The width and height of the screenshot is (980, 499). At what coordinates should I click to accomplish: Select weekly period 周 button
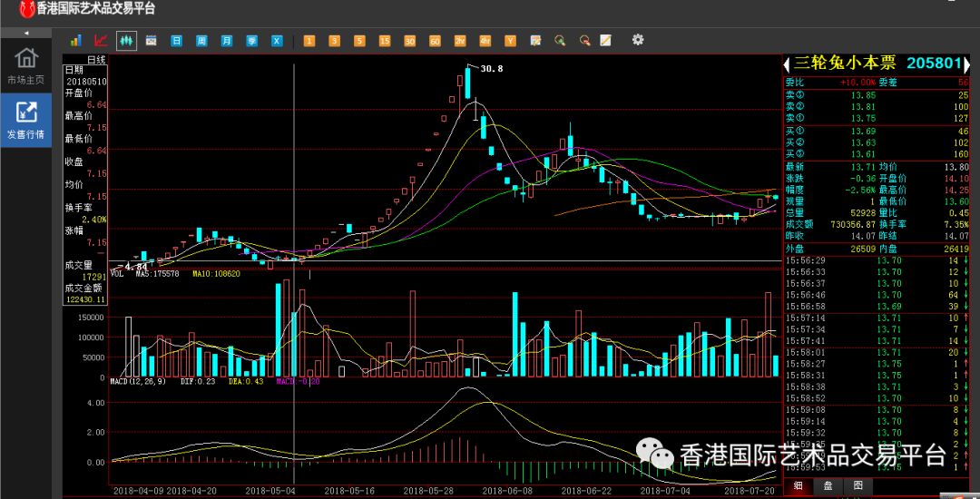[x=201, y=41]
